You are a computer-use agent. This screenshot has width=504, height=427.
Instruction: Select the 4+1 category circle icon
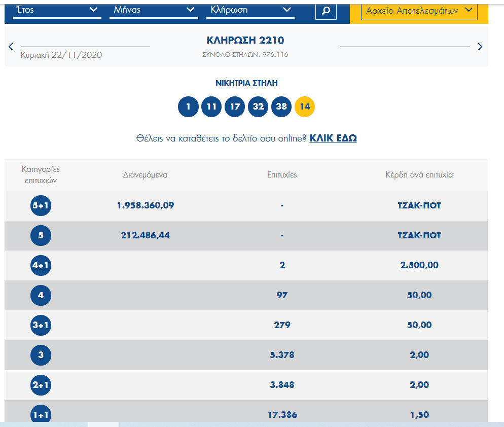click(x=41, y=266)
